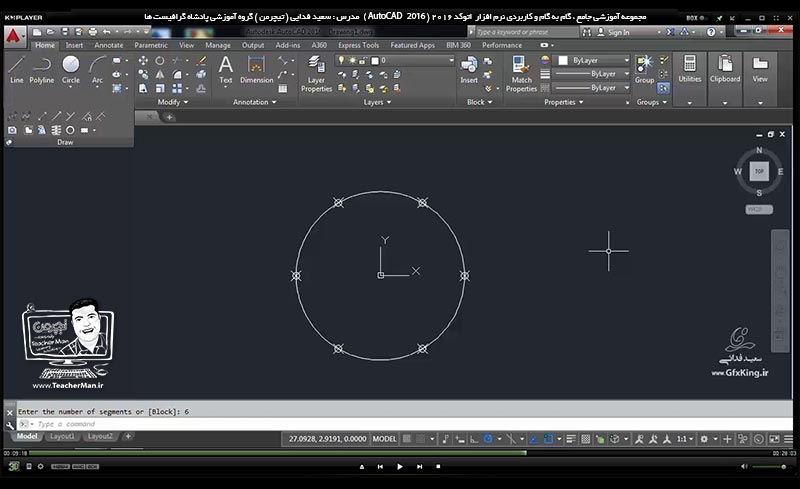
Task: Select the Arc tool
Action: (97, 69)
